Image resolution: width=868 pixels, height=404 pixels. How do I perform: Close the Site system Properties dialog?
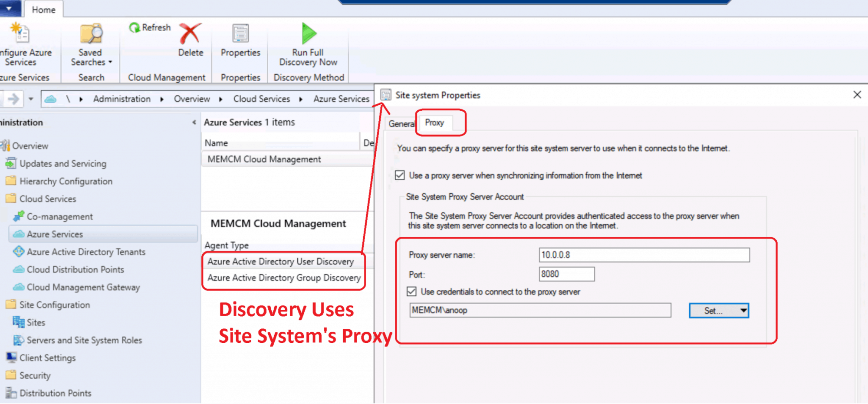click(x=857, y=95)
